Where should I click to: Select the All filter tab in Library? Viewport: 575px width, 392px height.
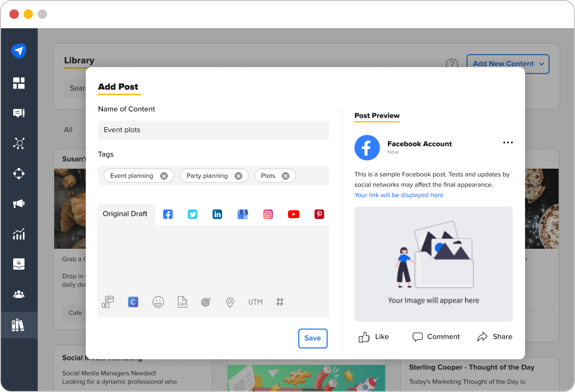[x=68, y=130]
